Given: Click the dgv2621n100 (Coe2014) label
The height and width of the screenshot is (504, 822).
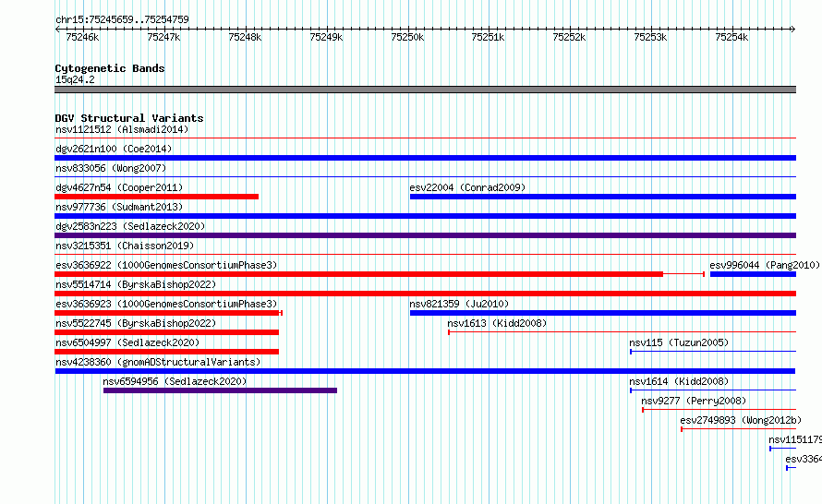Looking at the screenshot, I should 114,149.
